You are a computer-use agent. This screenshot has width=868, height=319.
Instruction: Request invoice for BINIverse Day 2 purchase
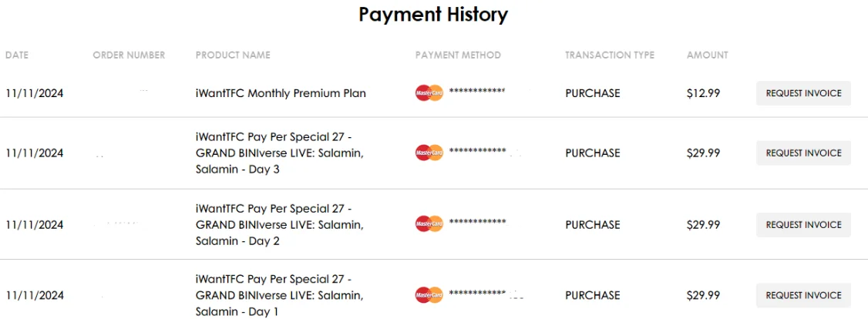[x=803, y=224]
